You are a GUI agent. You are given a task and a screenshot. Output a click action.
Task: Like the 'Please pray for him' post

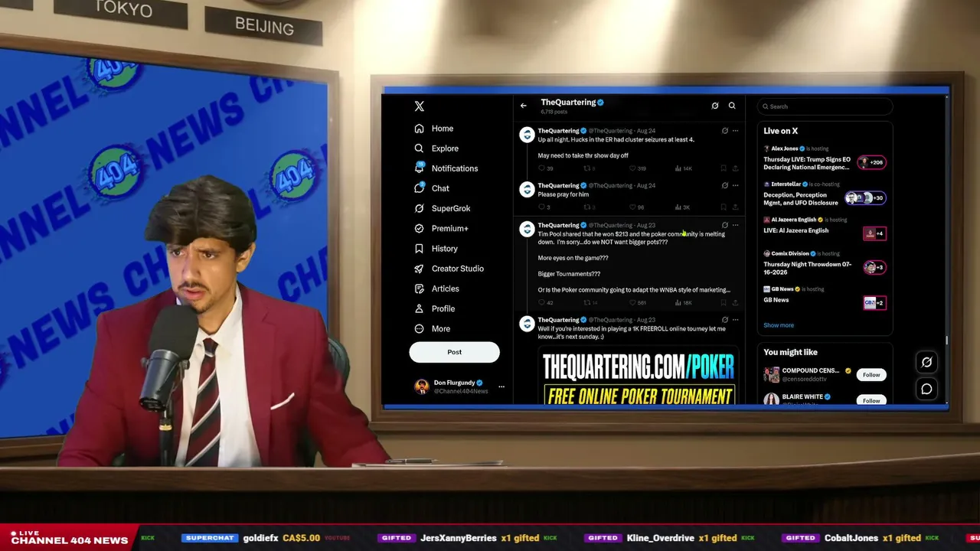tap(636, 207)
